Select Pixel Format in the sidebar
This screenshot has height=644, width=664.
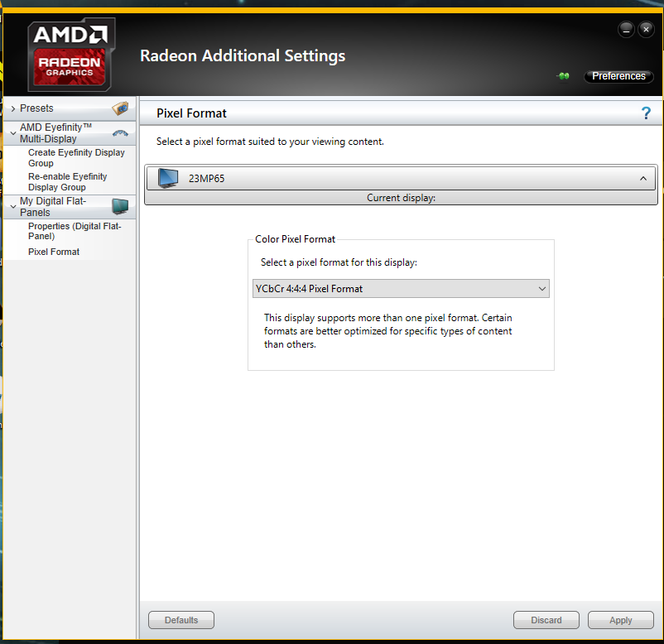[x=54, y=252]
